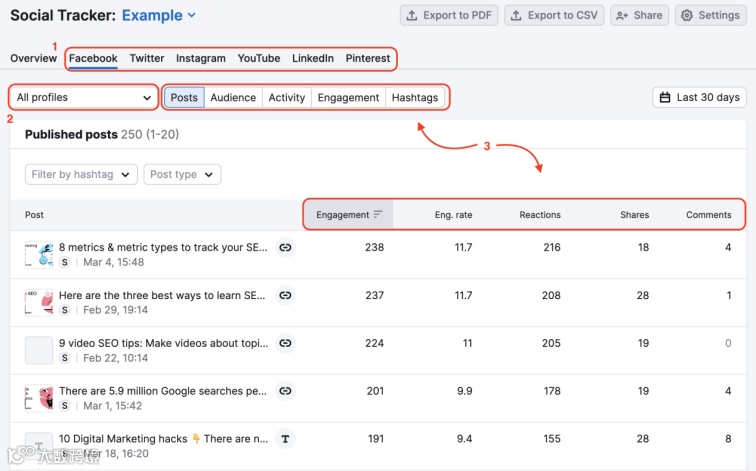The width and height of the screenshot is (756, 471).
Task: Click the reactions value 178
Action: pyautogui.click(x=552, y=390)
